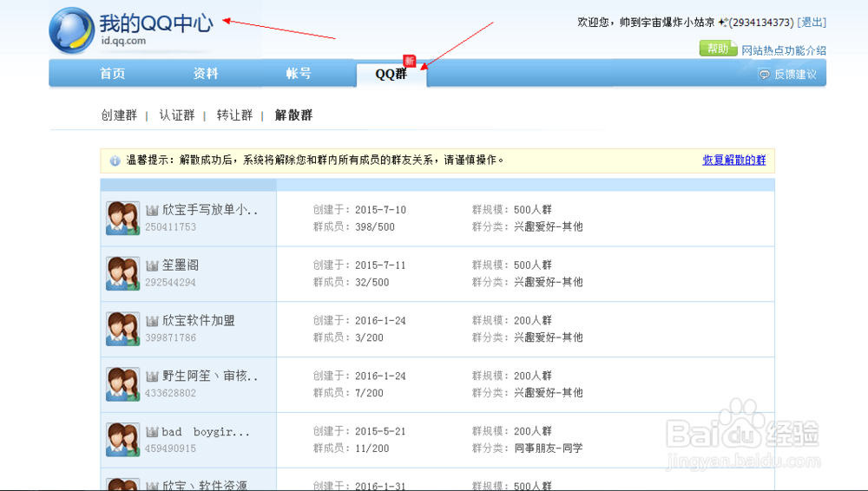Image resolution: width=868 pixels, height=491 pixels.
Task: Click category 同事朋友-同学
Action: point(549,448)
